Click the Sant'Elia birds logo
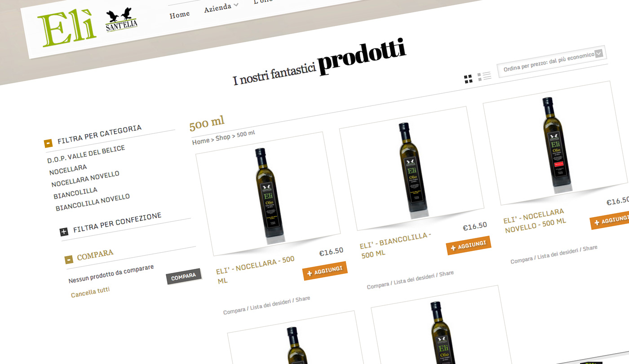Screen dimensions: 629x364 click(x=121, y=20)
